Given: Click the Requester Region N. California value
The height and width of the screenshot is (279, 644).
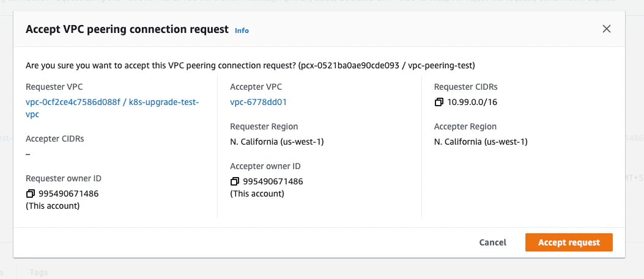Looking at the screenshot, I should click(276, 142).
